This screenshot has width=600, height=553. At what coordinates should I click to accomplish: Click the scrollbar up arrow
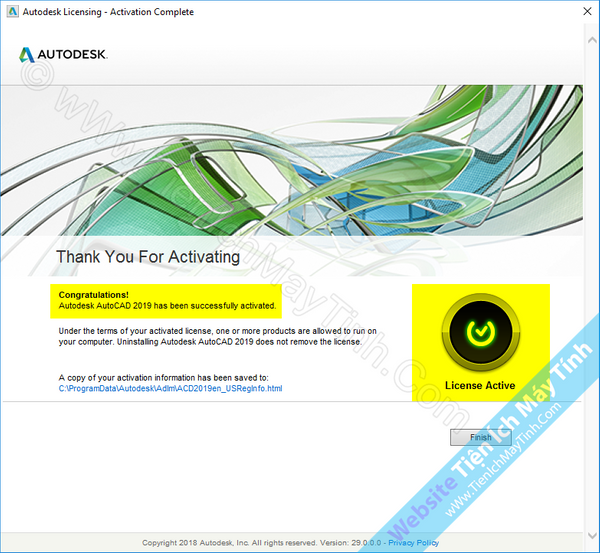pos(592,40)
